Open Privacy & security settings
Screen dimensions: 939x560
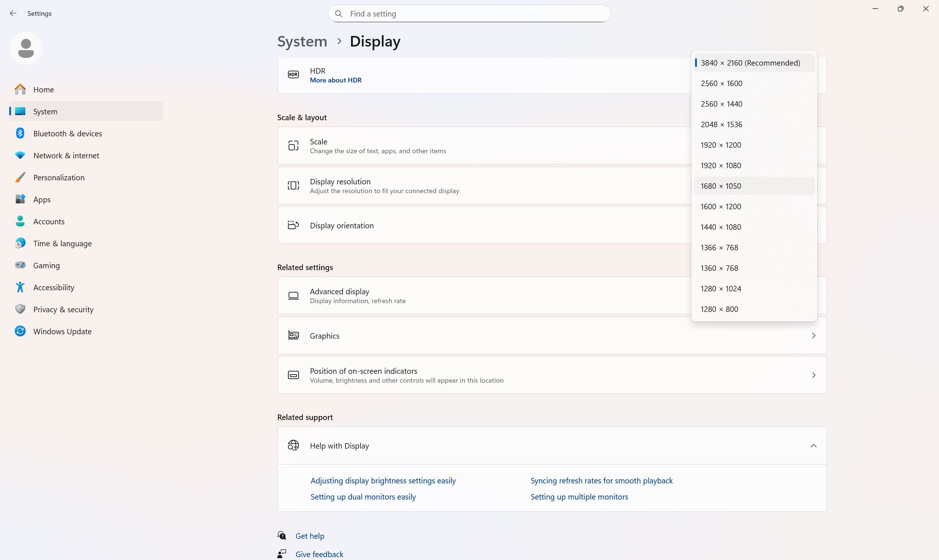pos(63,309)
